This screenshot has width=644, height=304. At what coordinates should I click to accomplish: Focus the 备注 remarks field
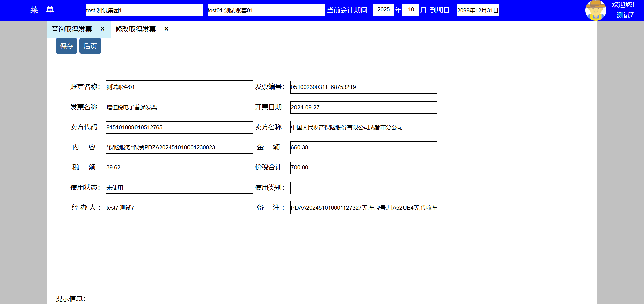(x=364, y=208)
